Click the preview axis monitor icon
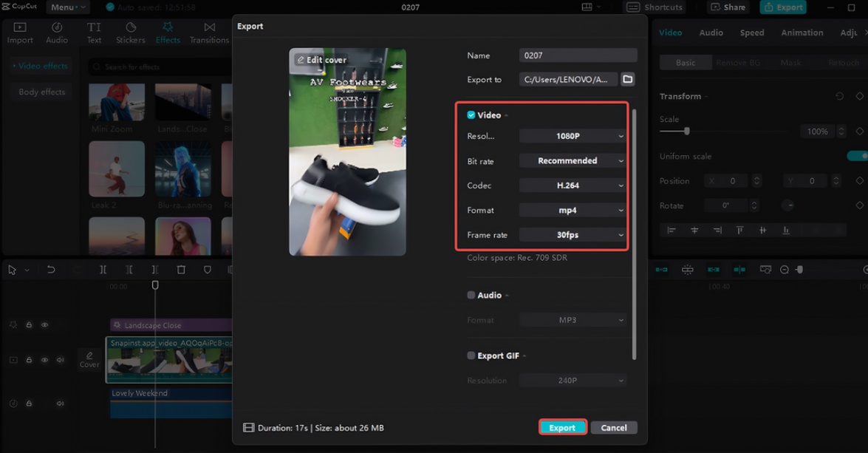The width and height of the screenshot is (868, 453). pos(765,270)
